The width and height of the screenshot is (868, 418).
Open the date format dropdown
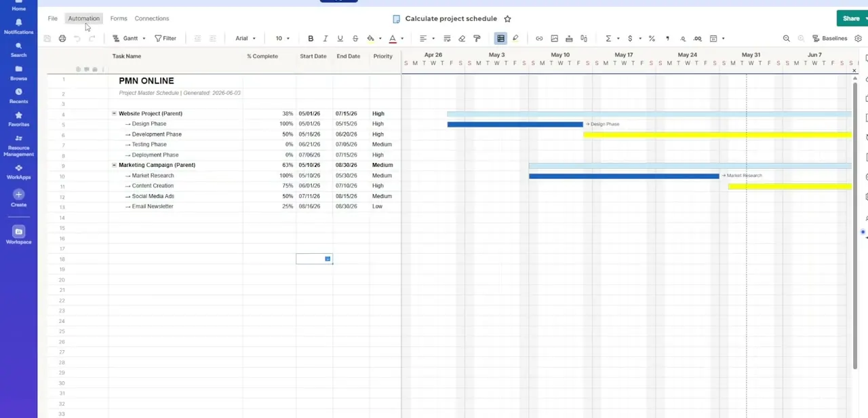[x=717, y=39]
